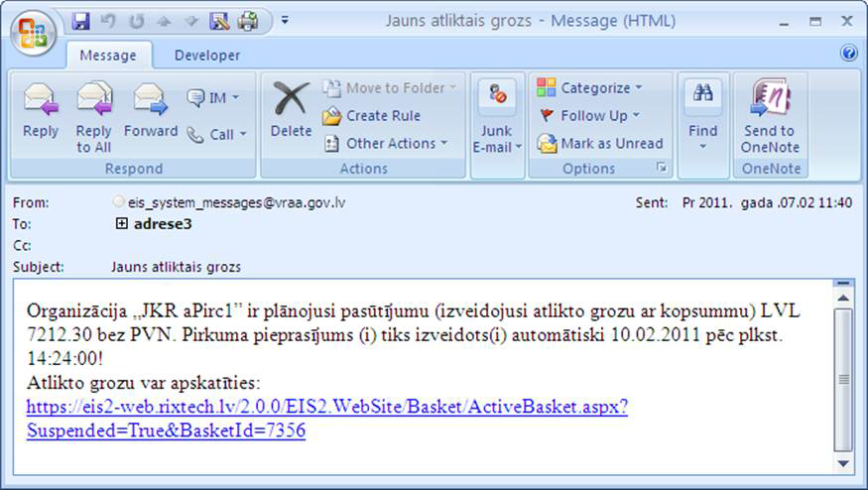This screenshot has height=490, width=868.
Task: Click the Office orb button
Action: click(x=33, y=34)
